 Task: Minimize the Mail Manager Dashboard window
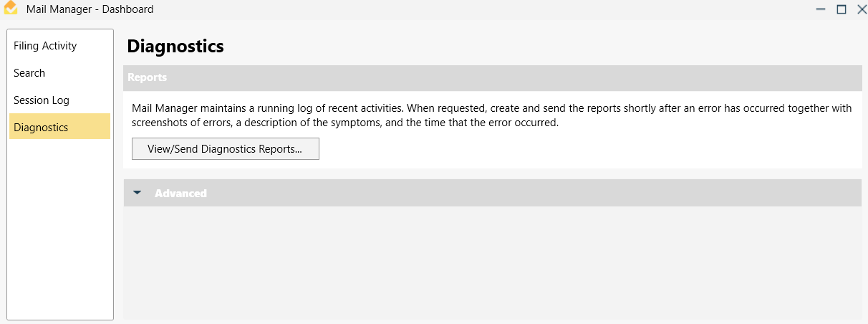(x=821, y=9)
